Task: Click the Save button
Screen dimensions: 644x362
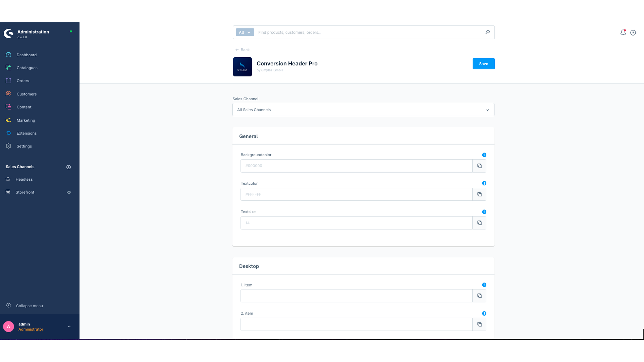Action: point(483,64)
